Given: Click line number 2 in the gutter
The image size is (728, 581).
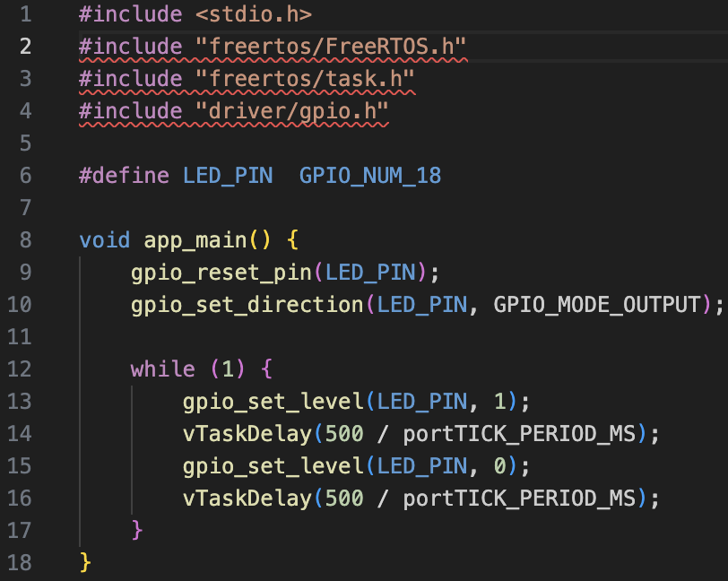Looking at the screenshot, I should click(x=25, y=47).
